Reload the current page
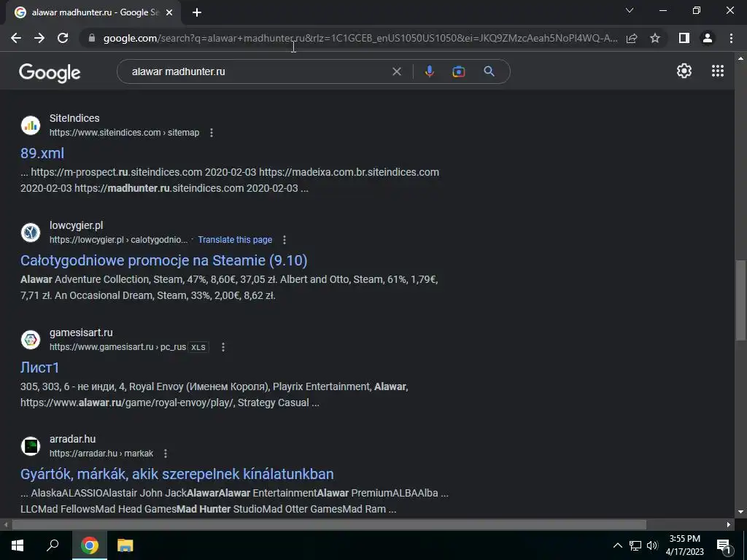The image size is (747, 560). pyautogui.click(x=63, y=38)
